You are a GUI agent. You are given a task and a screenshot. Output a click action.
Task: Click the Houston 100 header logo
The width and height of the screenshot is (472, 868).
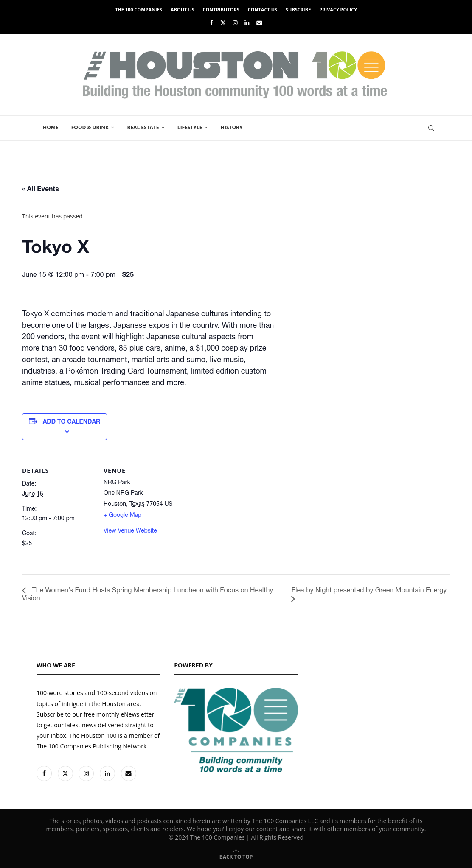pyautogui.click(x=235, y=74)
